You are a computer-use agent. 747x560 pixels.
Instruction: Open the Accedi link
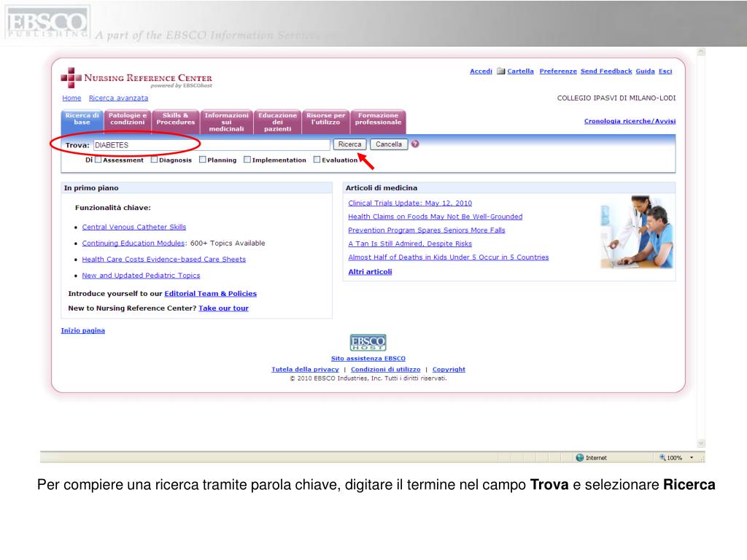(481, 71)
